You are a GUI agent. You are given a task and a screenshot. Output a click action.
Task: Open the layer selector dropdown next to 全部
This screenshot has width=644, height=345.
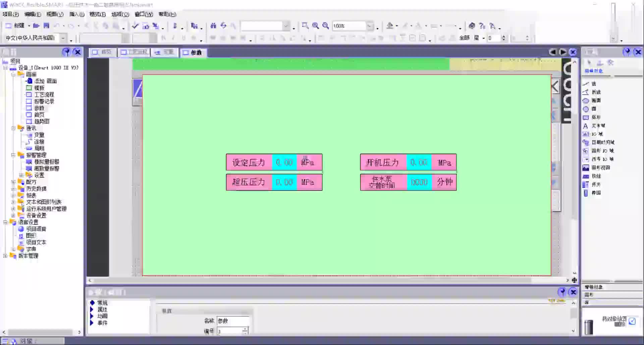click(483, 38)
